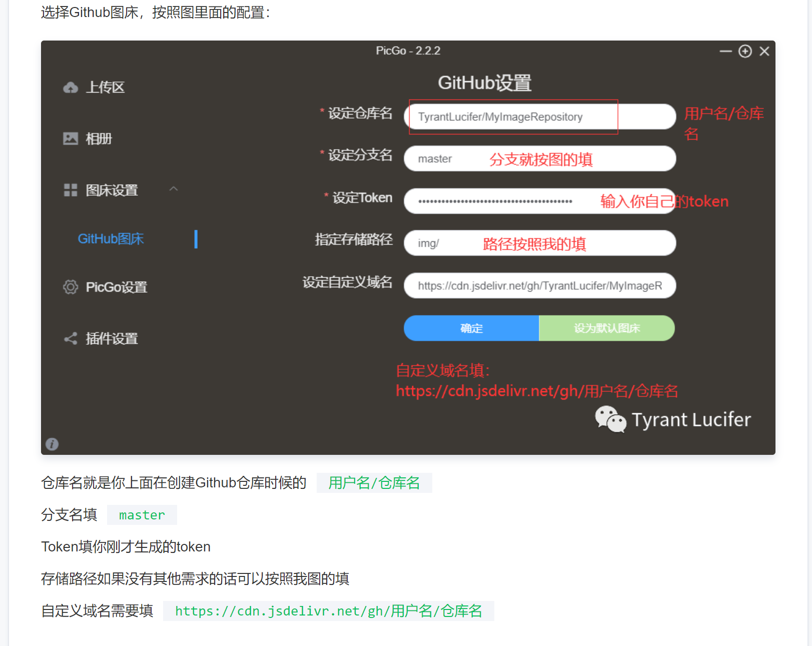Click the cloud upload icon for 上传区
The image size is (812, 646).
pos(71,88)
